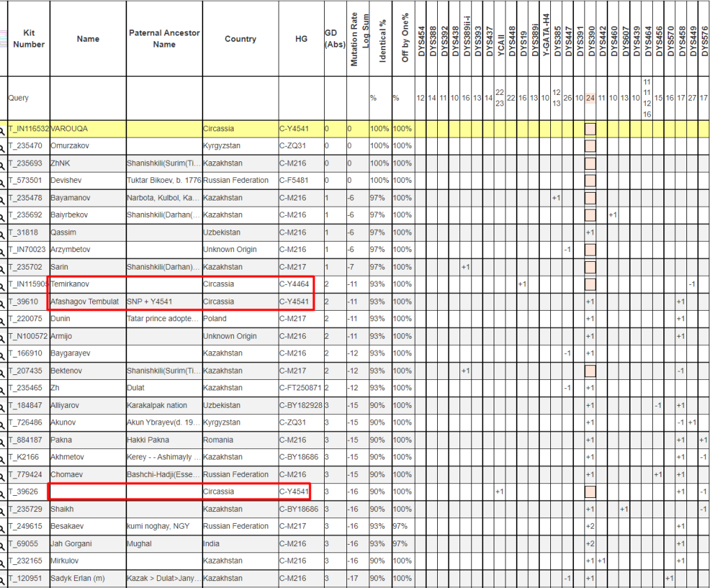Select the name Baiyrbekov
The height and width of the screenshot is (588, 715).
pos(69,215)
